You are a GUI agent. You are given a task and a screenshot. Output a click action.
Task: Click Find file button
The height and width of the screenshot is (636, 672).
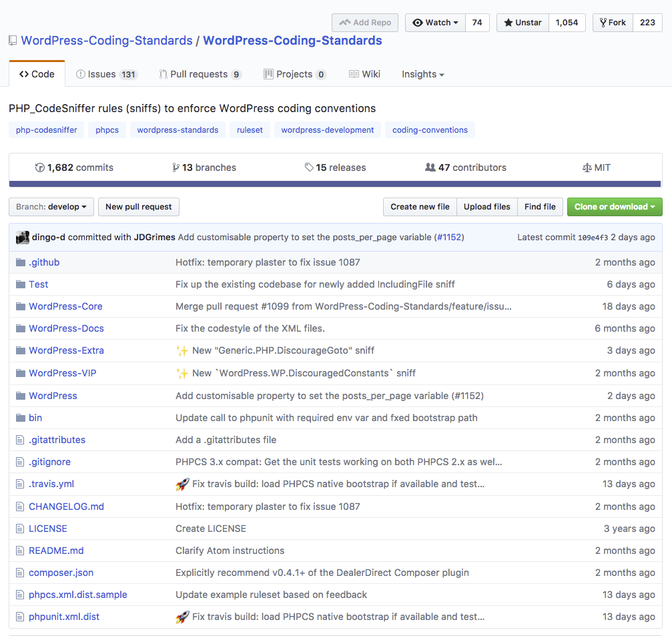[x=540, y=207]
